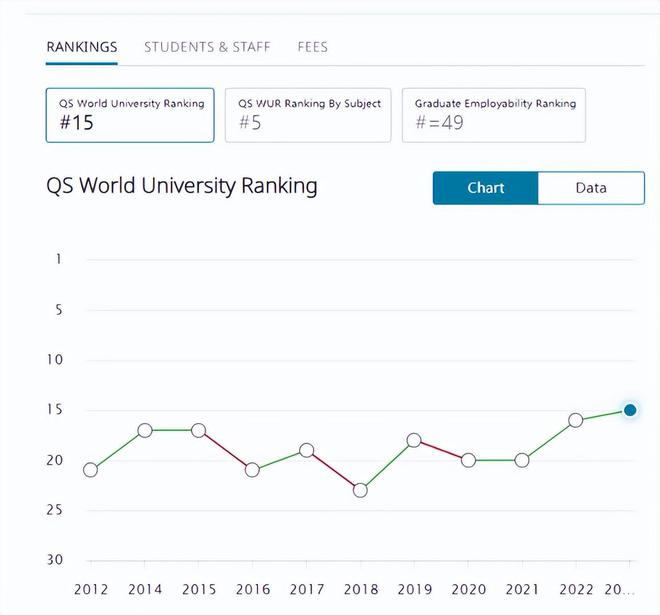Screen dimensions: 660x615
Task: Click the 2018 x-axis year label
Action: pos(361,589)
